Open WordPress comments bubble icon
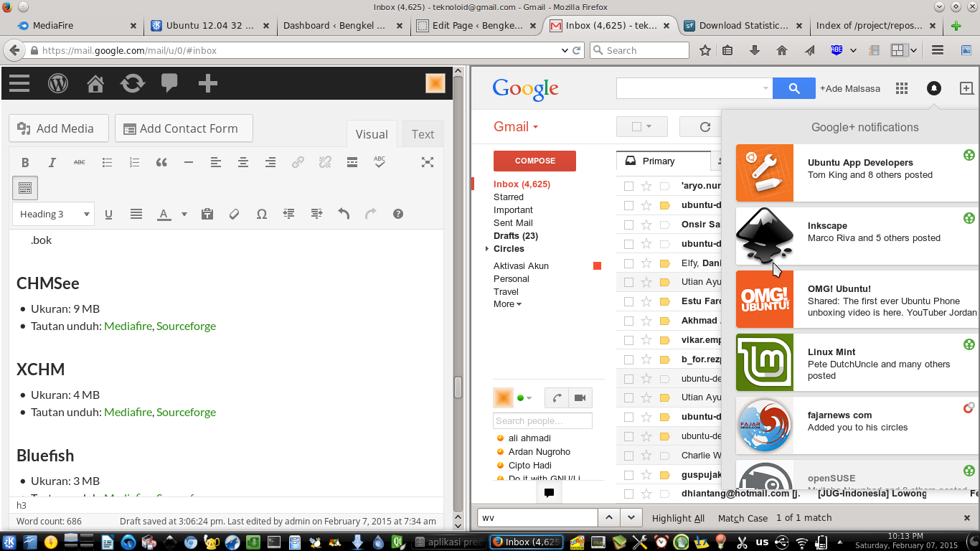Image resolution: width=980 pixels, height=551 pixels. point(169,83)
